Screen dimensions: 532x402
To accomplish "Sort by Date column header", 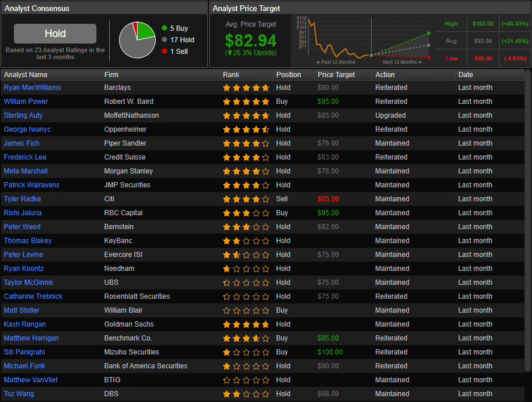I will 466,75.
